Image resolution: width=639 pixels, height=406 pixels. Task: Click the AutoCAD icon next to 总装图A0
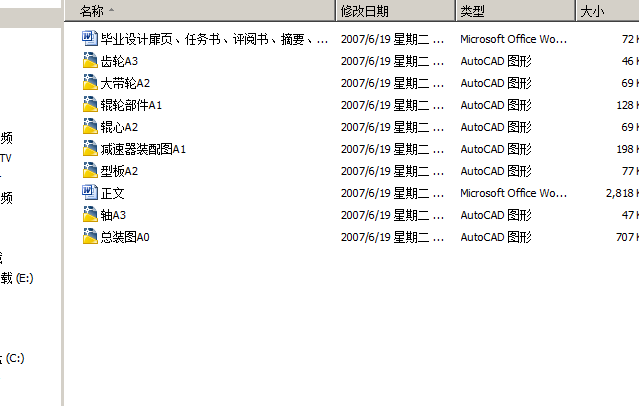click(90, 236)
